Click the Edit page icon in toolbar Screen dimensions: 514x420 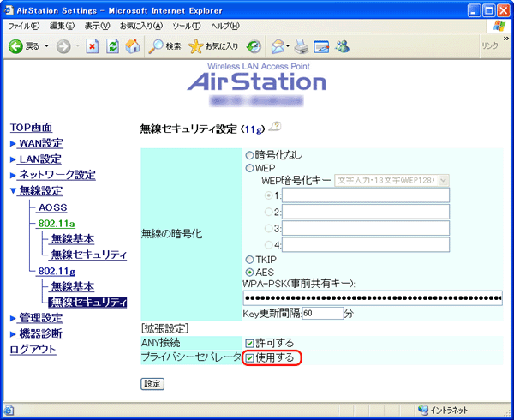coord(321,46)
